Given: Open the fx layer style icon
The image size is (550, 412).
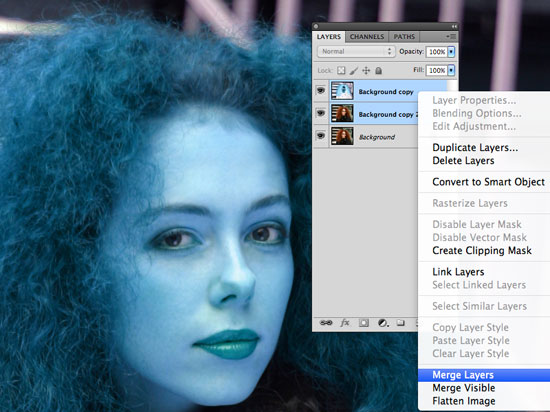Looking at the screenshot, I should [x=345, y=323].
